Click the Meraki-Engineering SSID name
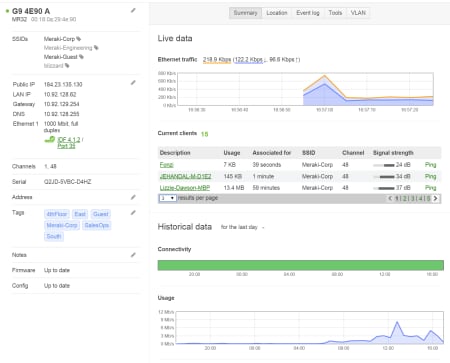Screen dimensions: 450x363 tap(68, 48)
